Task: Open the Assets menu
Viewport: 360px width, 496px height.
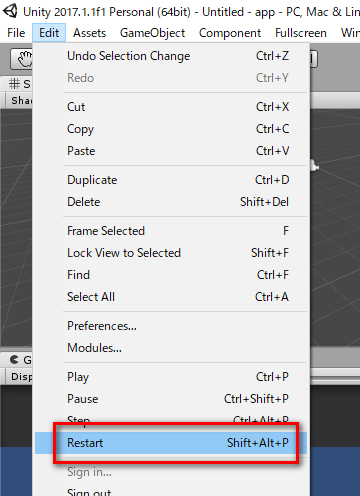Action: click(x=89, y=33)
